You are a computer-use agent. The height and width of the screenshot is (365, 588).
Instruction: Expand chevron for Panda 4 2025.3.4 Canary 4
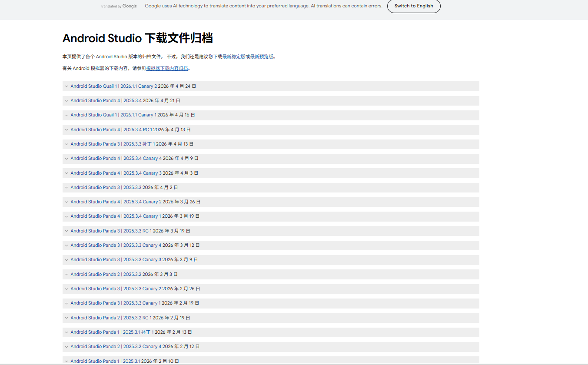[66, 159]
